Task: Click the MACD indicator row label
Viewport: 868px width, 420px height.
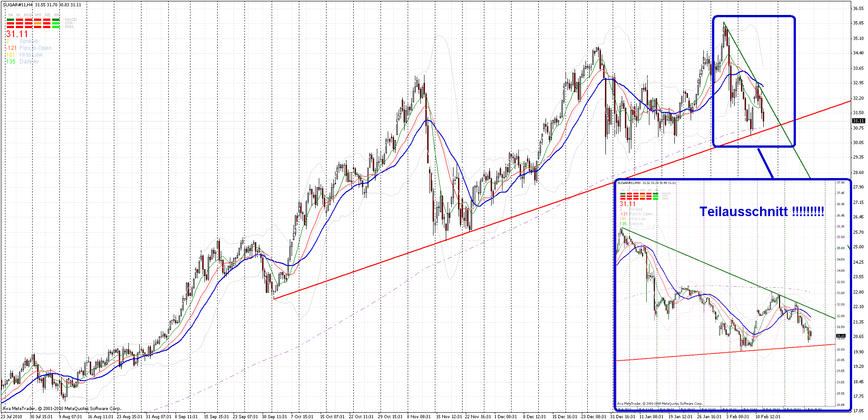Action: [x=71, y=19]
